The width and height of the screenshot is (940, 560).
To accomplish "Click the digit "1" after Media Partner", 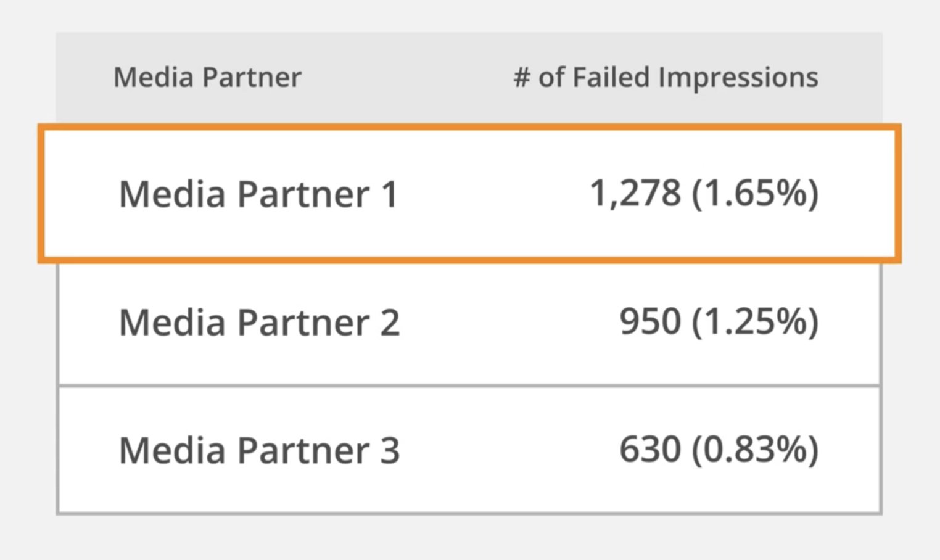I will [389, 194].
